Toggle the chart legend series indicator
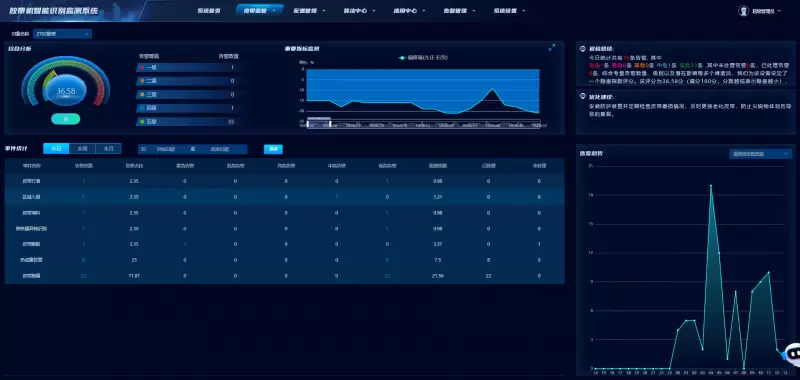The width and height of the screenshot is (800, 380). tap(403, 58)
